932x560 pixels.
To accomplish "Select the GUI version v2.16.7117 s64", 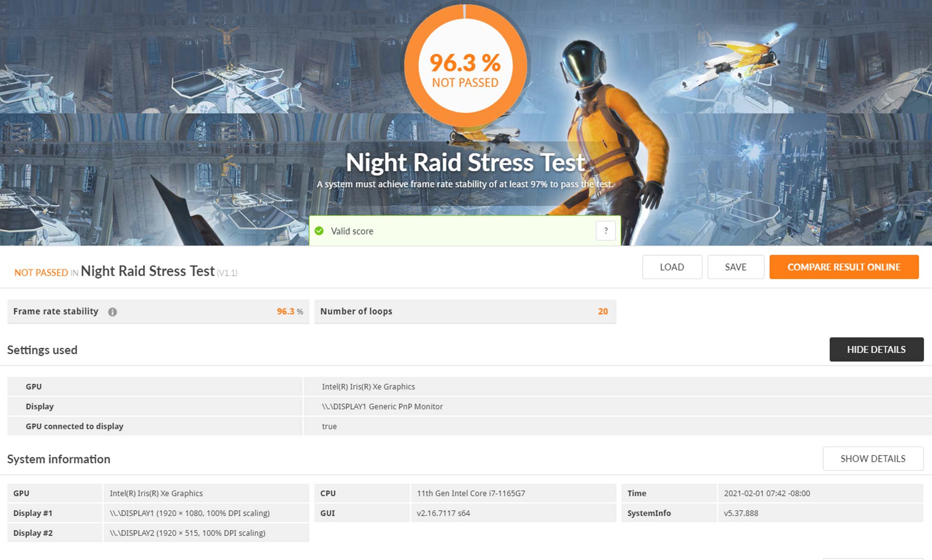I will (x=443, y=513).
